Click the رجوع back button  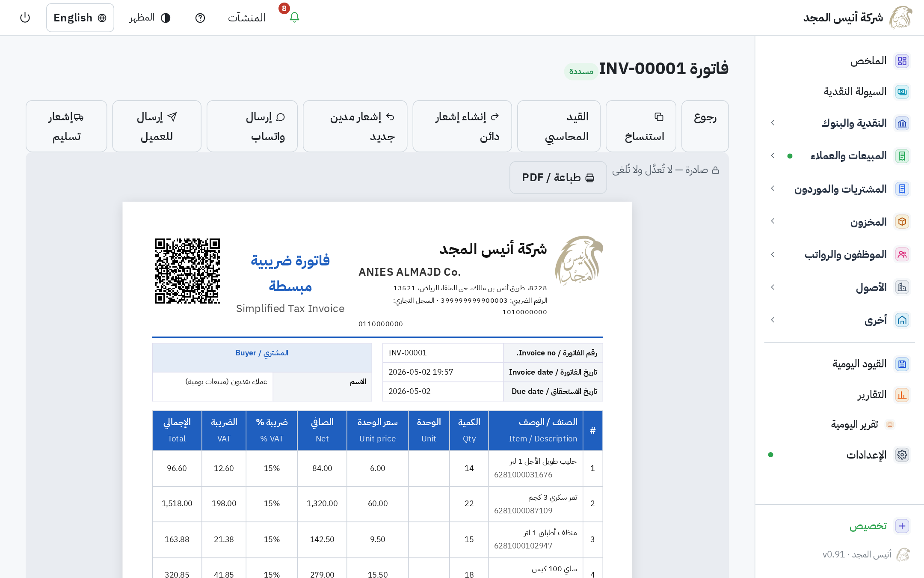coord(705,126)
